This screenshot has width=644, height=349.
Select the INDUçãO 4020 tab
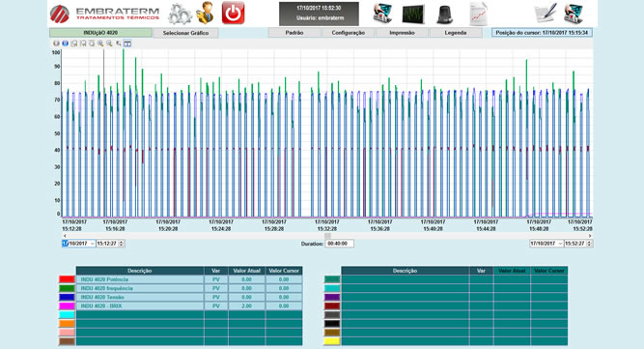pyautogui.click(x=100, y=33)
